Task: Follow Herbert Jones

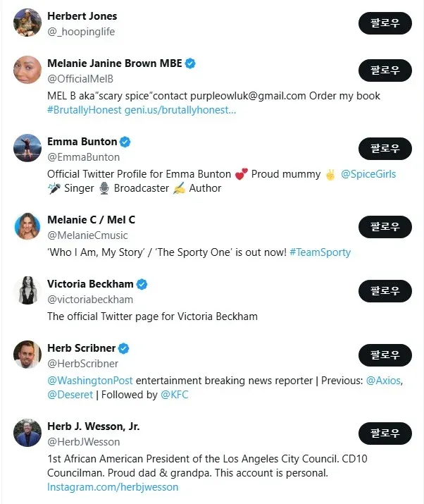Action: tap(385, 23)
